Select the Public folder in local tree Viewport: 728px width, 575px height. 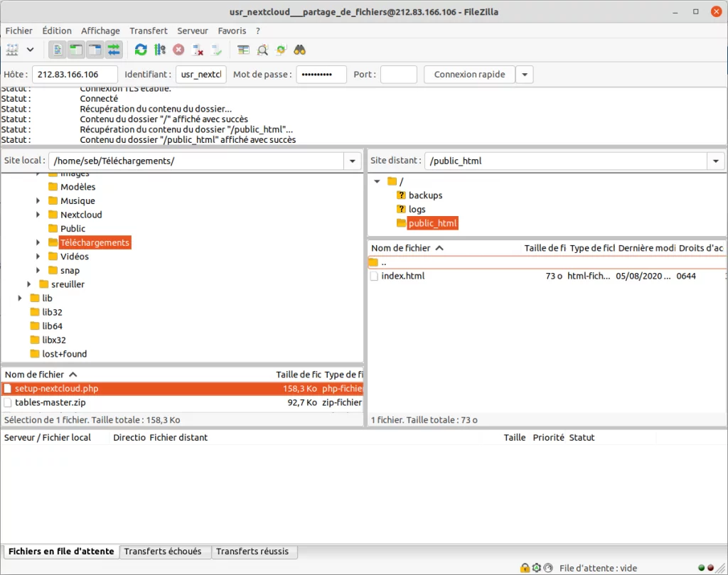(73, 228)
